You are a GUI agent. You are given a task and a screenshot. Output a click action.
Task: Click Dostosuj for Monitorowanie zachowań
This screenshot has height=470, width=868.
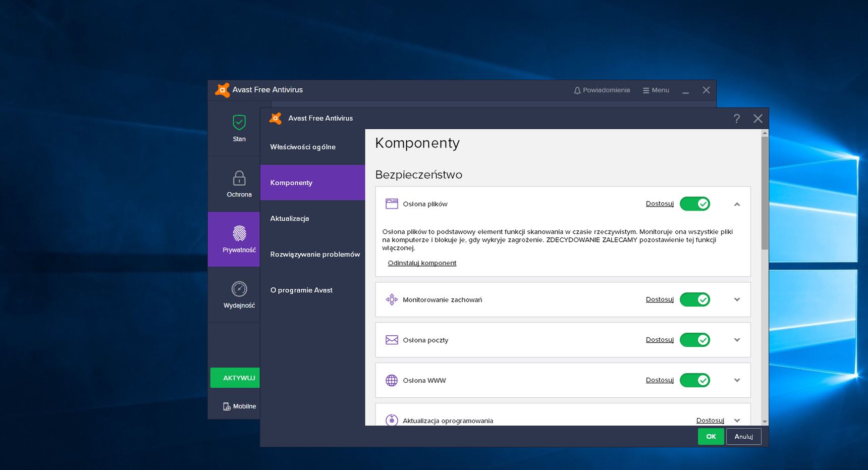click(x=660, y=299)
